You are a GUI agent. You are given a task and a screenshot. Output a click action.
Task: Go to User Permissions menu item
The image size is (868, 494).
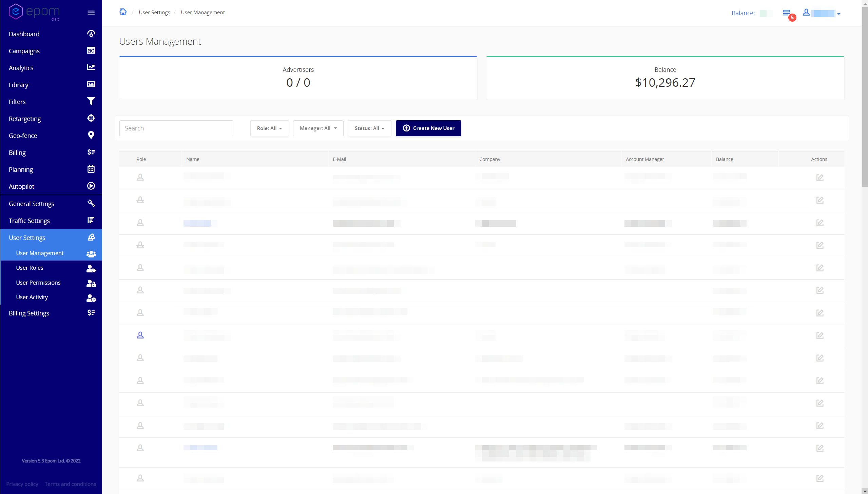[x=38, y=283]
